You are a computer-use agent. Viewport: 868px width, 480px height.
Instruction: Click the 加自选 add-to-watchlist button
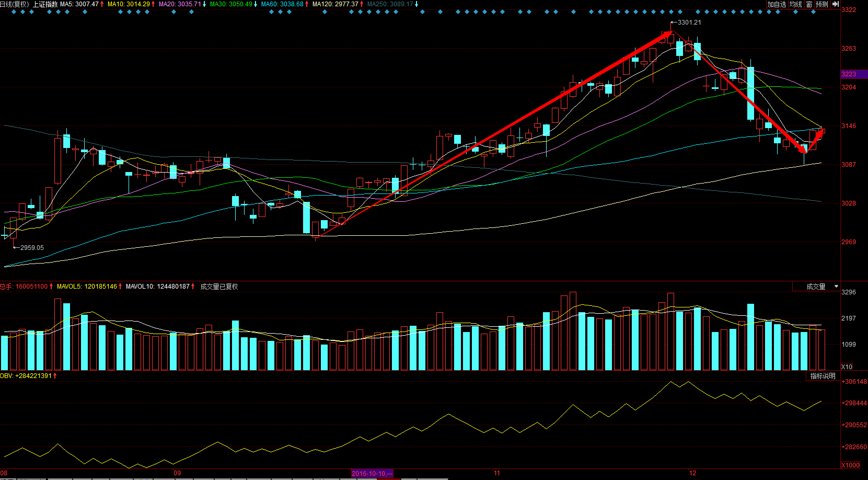coord(777,4)
